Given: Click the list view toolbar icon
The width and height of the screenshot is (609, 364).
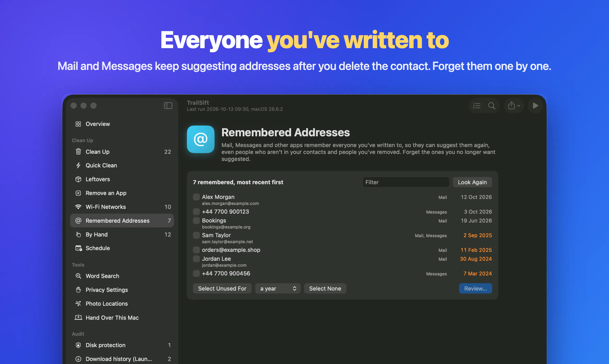Looking at the screenshot, I should pos(477,106).
